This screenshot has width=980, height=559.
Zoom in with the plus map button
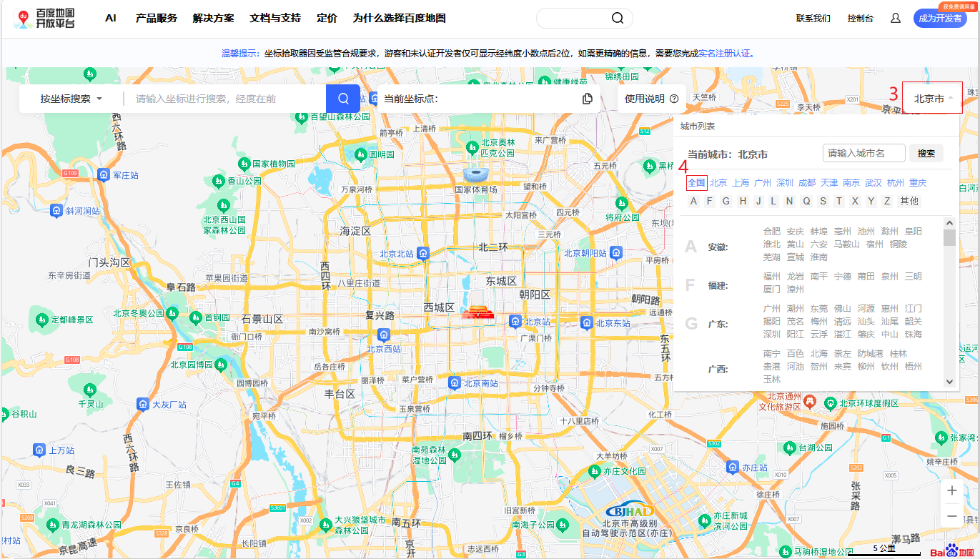click(x=952, y=490)
